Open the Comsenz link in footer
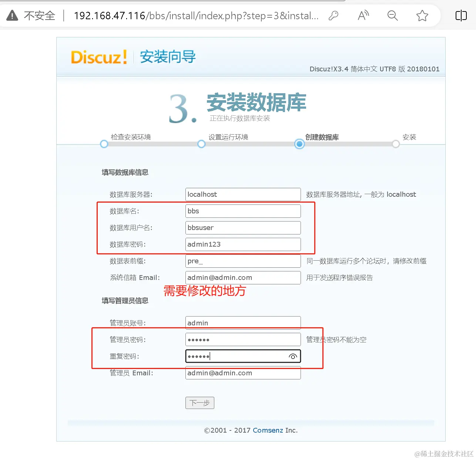476x460 pixels. [268, 430]
